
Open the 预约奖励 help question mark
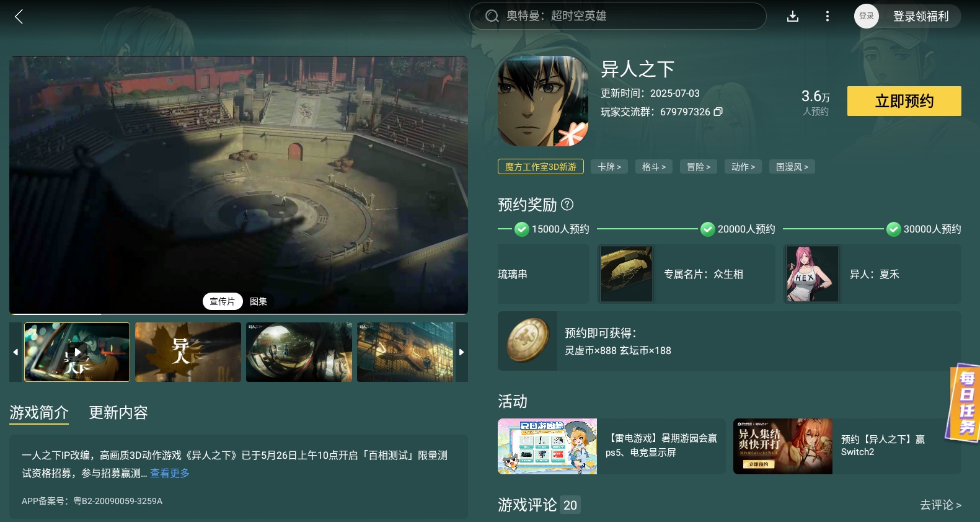point(567,205)
